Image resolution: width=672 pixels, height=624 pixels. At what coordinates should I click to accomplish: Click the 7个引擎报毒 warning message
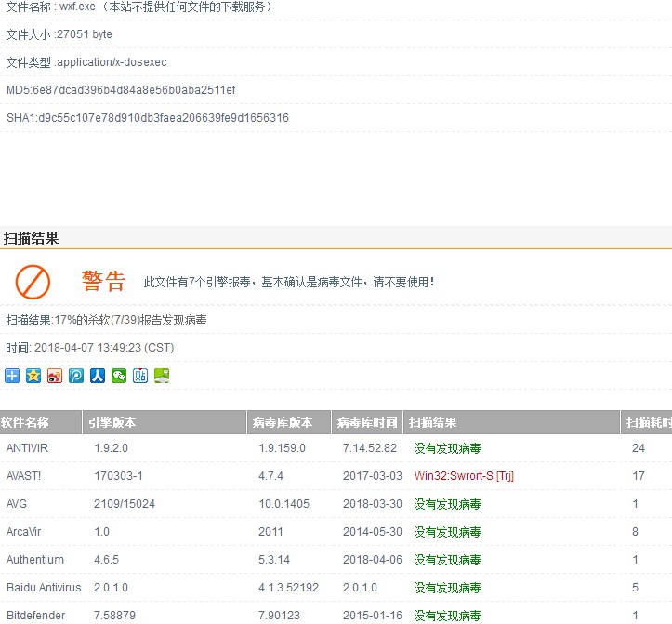(289, 282)
